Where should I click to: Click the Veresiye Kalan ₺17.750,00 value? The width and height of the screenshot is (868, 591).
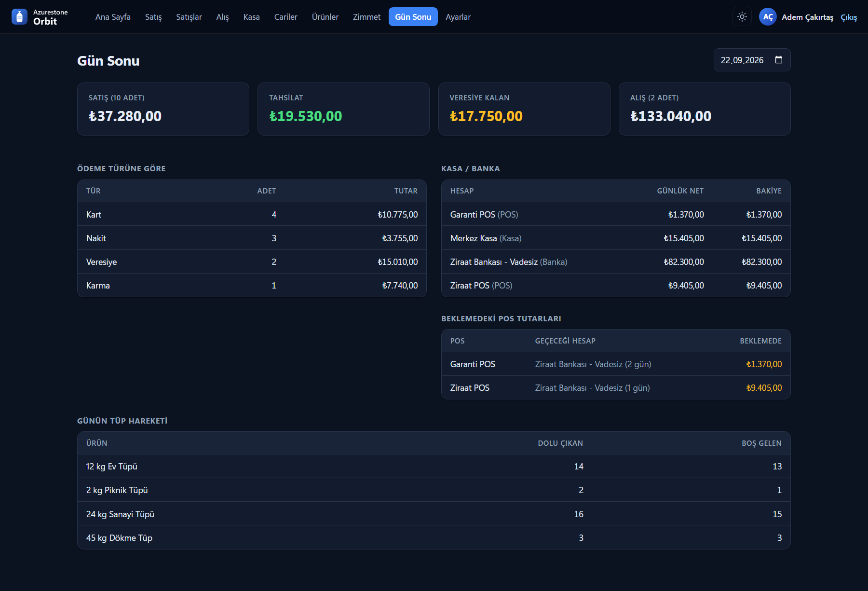click(486, 116)
